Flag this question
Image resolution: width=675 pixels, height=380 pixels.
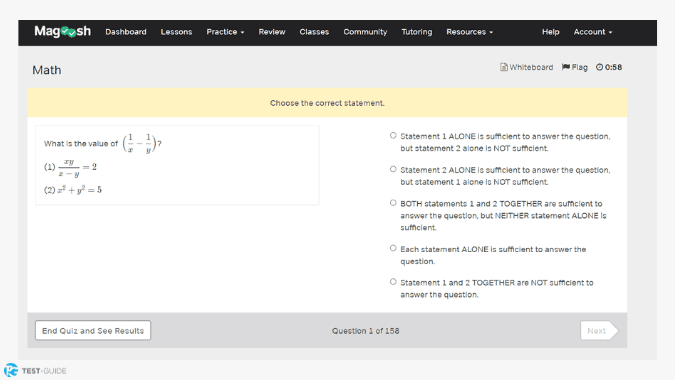coord(575,67)
